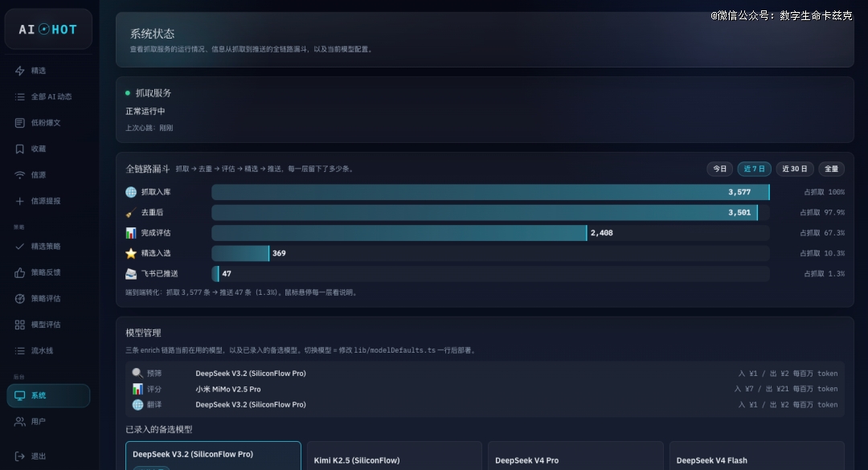Open 低粉爆文 document icon
Image resolution: width=868 pixels, height=470 pixels.
20,122
